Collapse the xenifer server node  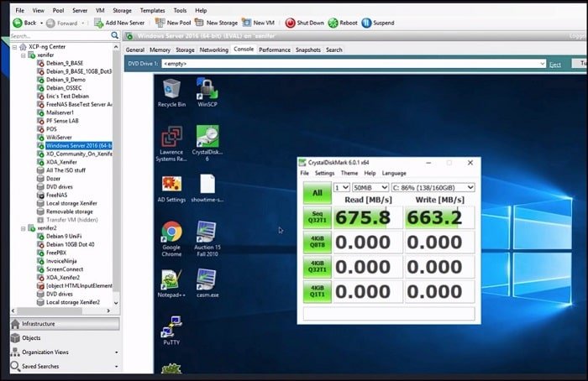[24, 55]
